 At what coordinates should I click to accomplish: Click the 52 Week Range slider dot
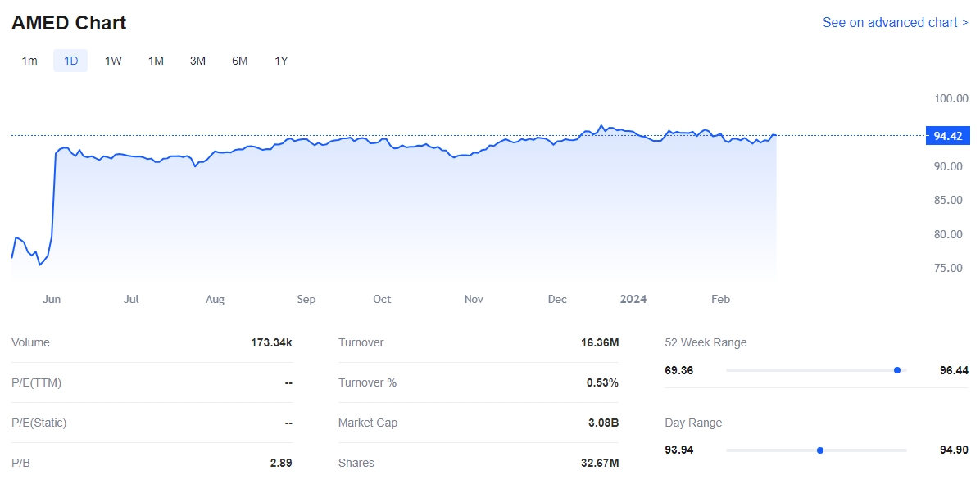coord(897,370)
